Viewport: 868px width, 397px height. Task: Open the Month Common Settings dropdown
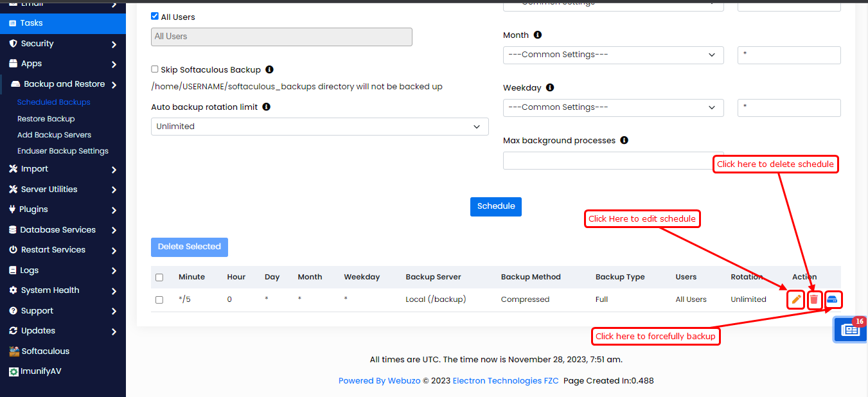(x=613, y=55)
